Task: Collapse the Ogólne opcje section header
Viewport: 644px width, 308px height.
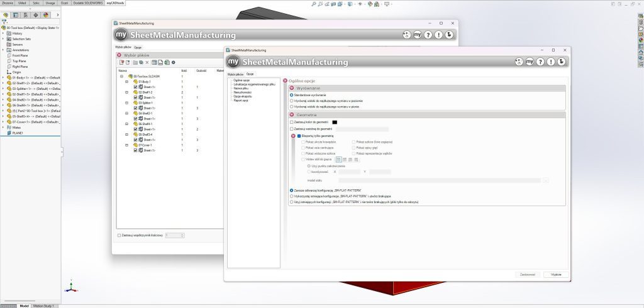Action: (x=285, y=81)
